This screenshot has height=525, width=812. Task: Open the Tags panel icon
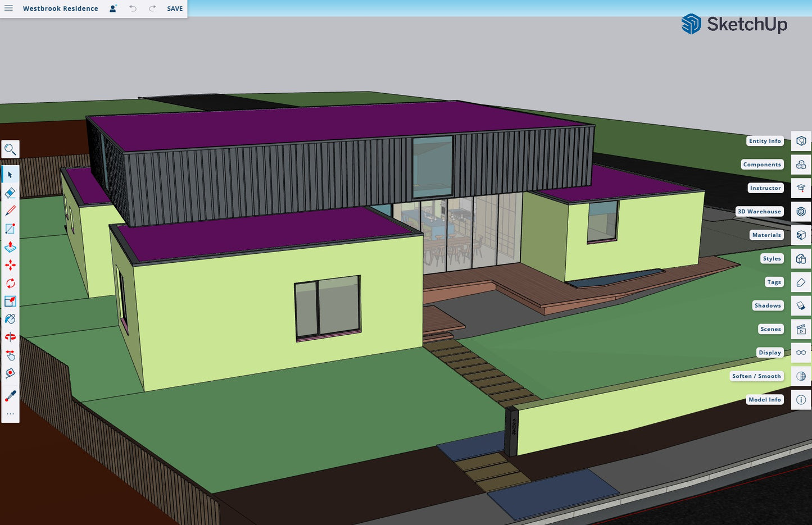801,282
